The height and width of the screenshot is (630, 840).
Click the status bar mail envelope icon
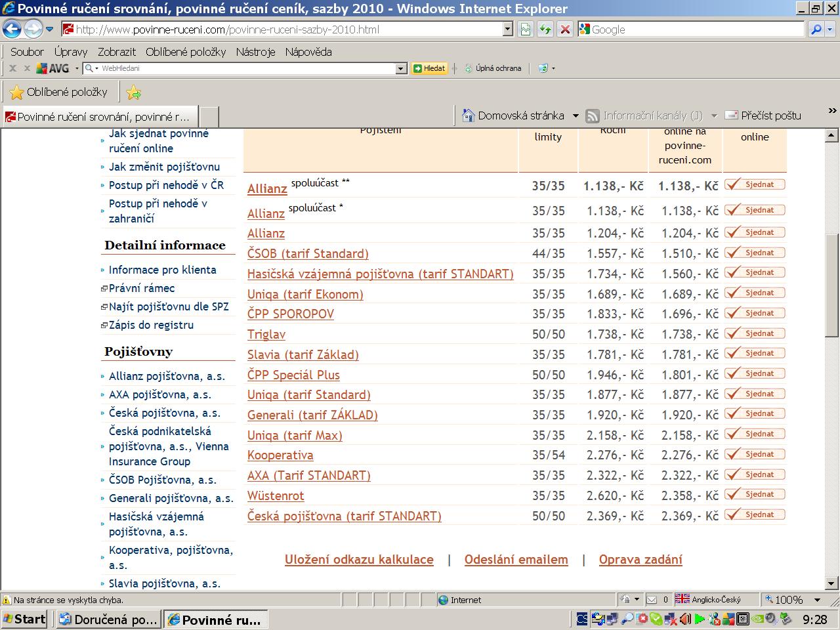tap(652, 600)
